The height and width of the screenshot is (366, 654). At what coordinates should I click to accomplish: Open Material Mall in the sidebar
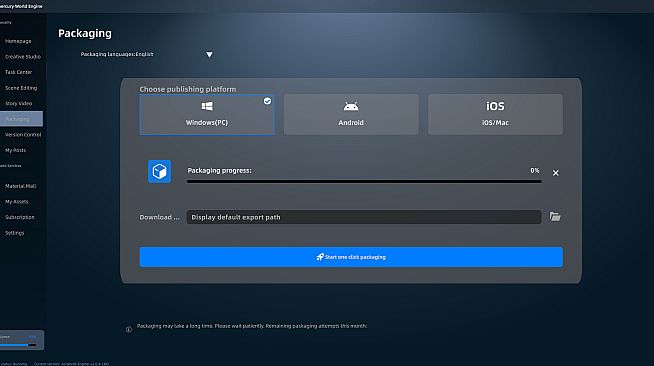pyautogui.click(x=20, y=186)
